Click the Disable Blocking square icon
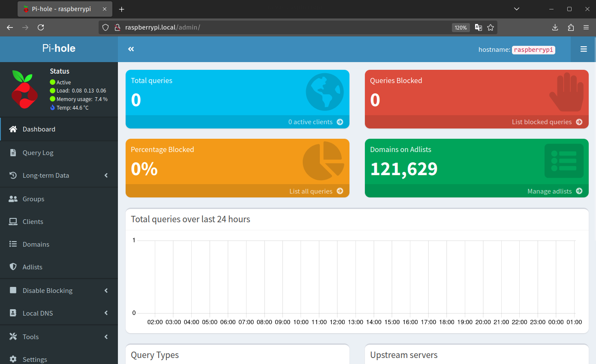The height and width of the screenshot is (364, 596). [x=13, y=290]
